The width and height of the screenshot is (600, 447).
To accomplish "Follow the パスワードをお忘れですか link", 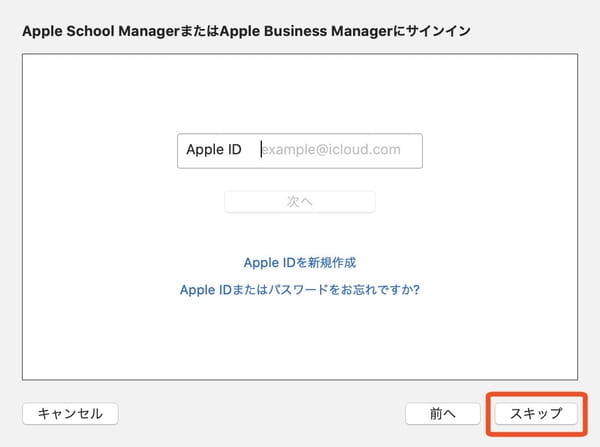I will (x=300, y=289).
